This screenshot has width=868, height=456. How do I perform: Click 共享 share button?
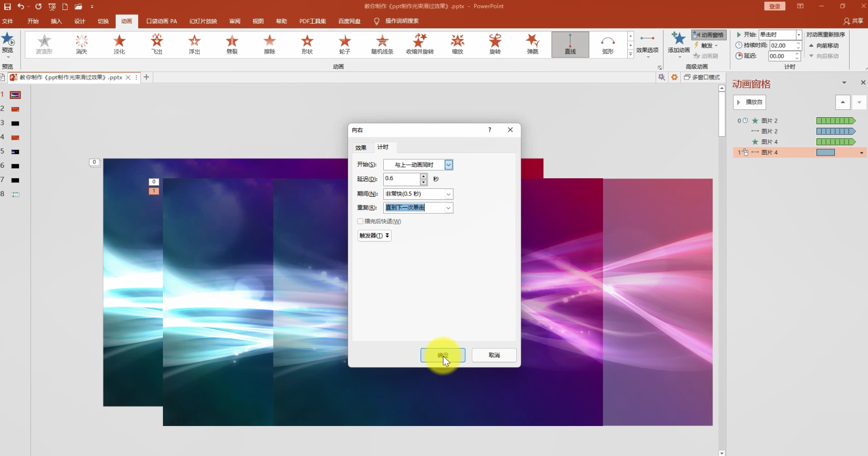[853, 21]
